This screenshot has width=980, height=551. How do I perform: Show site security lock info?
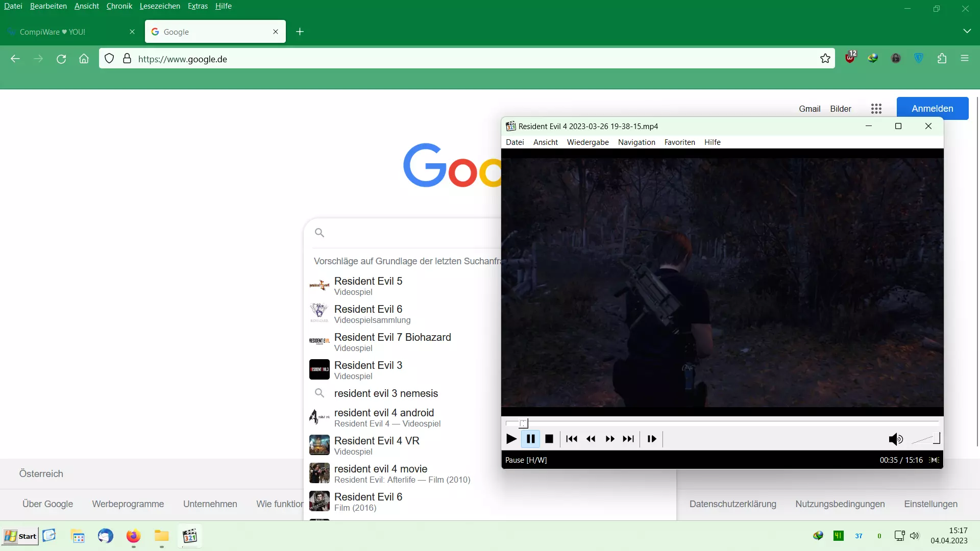(x=127, y=59)
